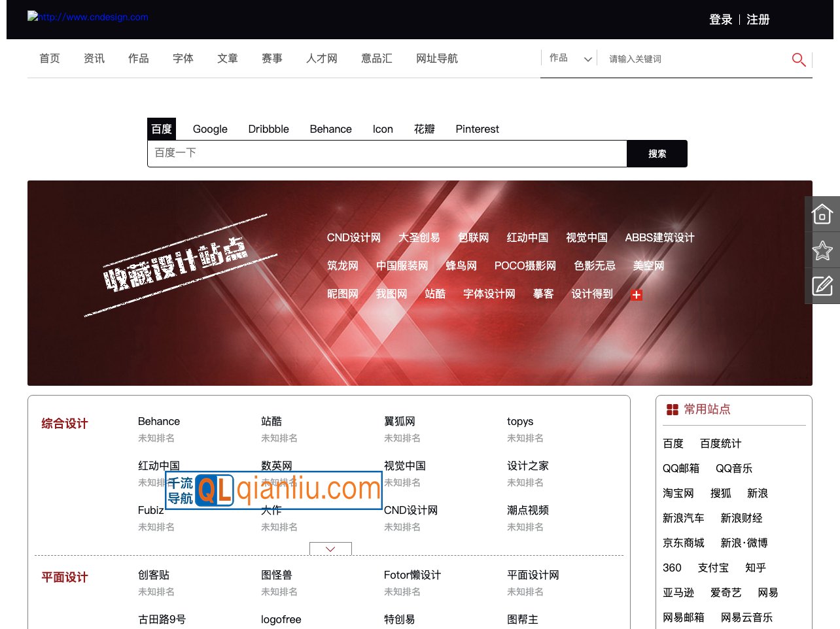Click the home icon in the right sidebar
840x629 pixels.
(x=822, y=213)
